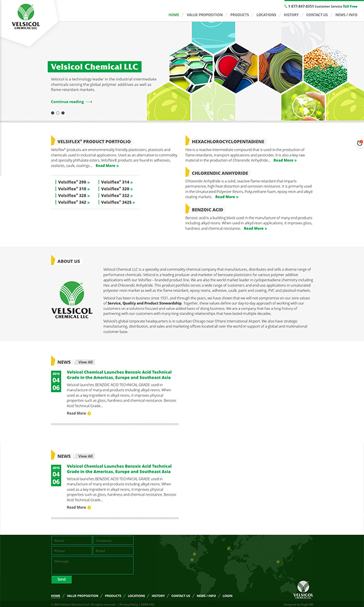Click the Velsicol logo in the footer
This screenshot has width=364, height=607.
[x=303, y=589]
